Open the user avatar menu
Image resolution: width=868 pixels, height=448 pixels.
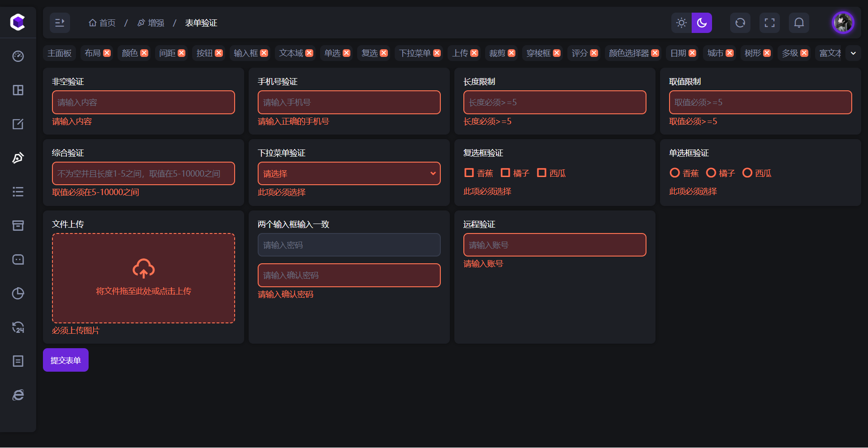click(843, 23)
